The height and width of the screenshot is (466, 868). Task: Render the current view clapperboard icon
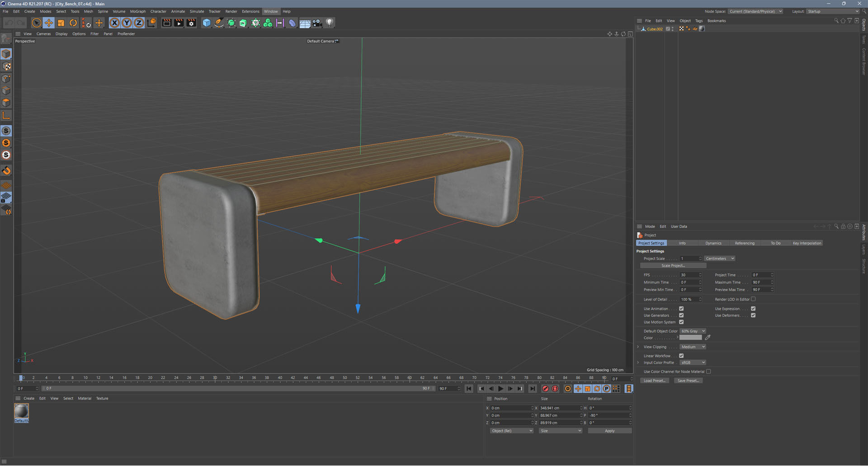[167, 23]
